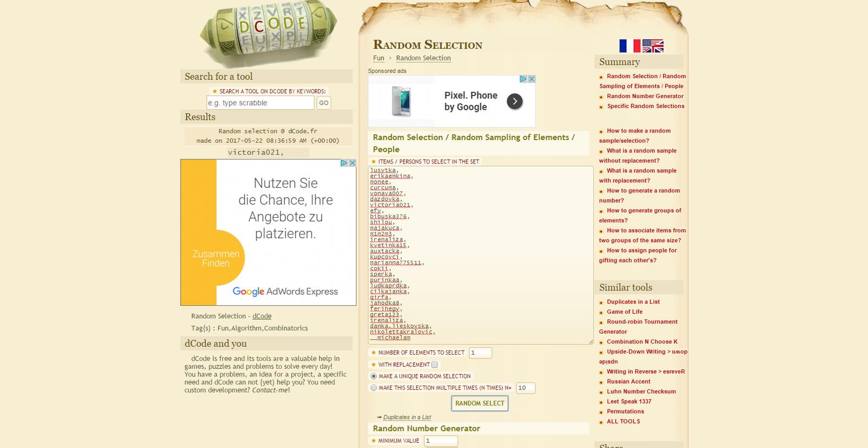Switch language with the UK/US flag
The height and width of the screenshot is (448, 868).
click(653, 46)
